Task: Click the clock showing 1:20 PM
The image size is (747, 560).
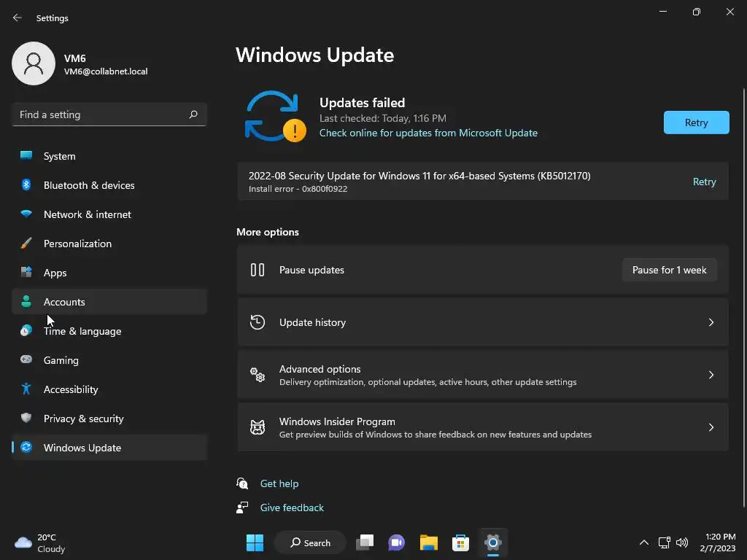Action: point(718,542)
